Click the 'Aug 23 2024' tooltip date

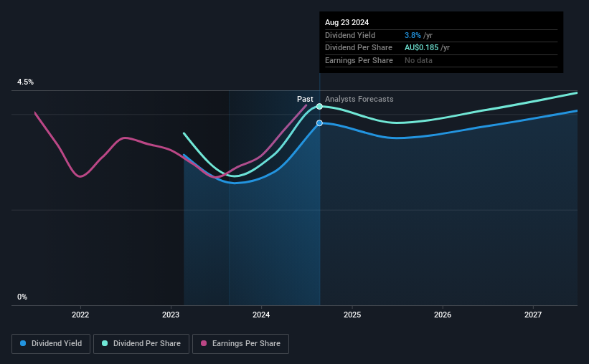tap(347, 22)
